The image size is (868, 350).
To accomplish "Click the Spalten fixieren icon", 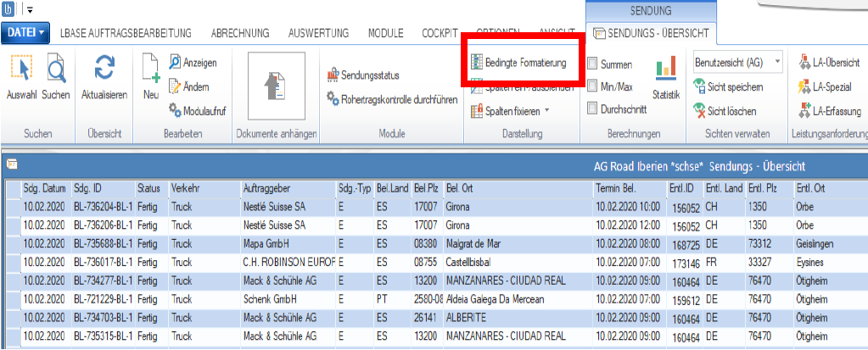I will (x=477, y=111).
